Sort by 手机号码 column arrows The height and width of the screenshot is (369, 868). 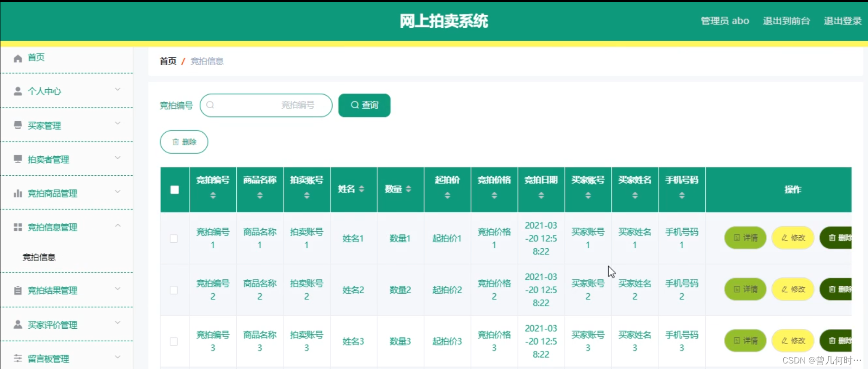tap(682, 196)
